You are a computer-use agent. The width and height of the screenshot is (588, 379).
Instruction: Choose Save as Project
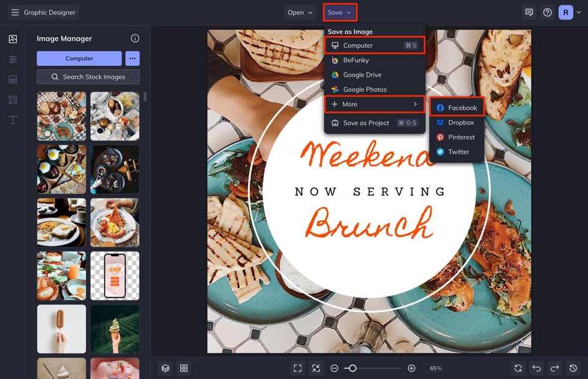pos(374,123)
